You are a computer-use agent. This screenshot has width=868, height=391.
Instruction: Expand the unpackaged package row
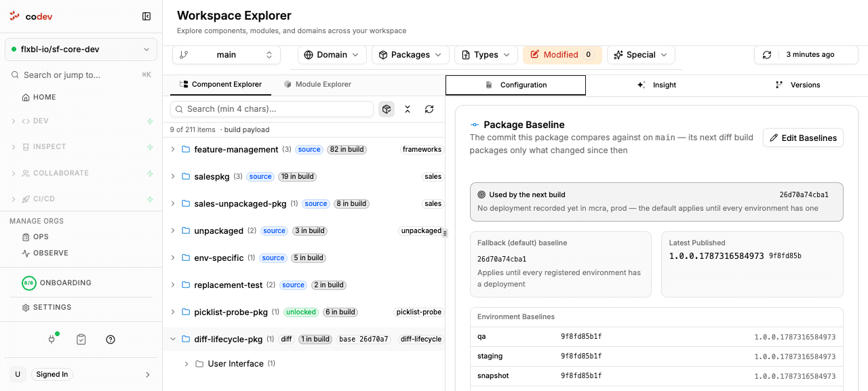tap(173, 230)
